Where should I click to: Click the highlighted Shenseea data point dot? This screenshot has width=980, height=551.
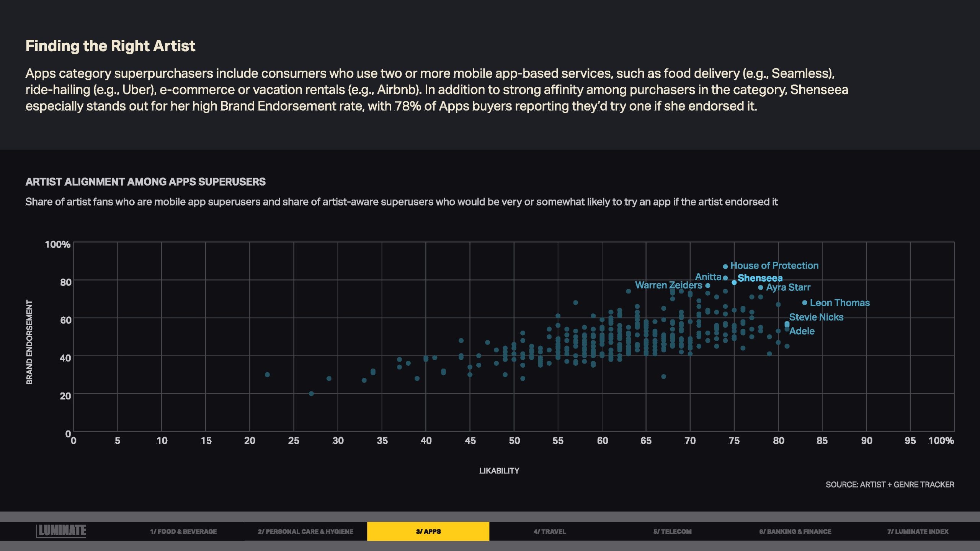734,283
